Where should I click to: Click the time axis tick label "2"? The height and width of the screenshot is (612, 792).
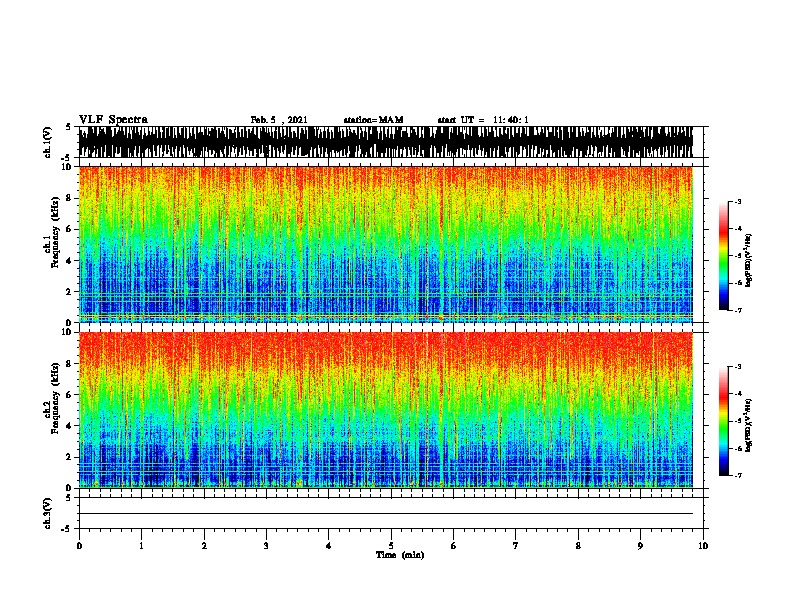[x=204, y=546]
